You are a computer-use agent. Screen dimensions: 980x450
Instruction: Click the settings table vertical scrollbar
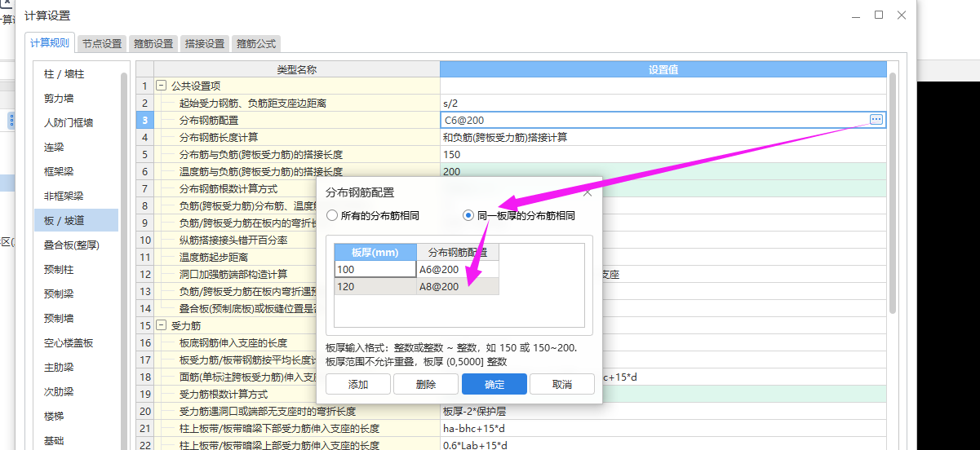pos(893,193)
